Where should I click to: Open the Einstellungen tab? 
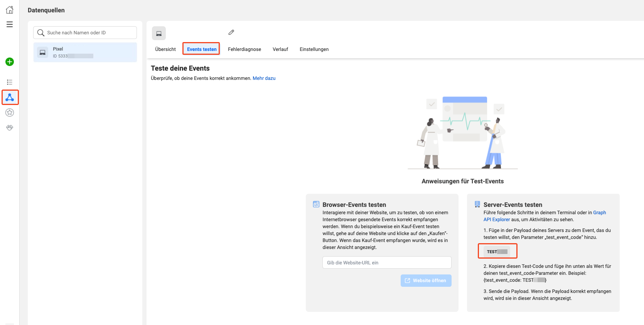coord(314,49)
